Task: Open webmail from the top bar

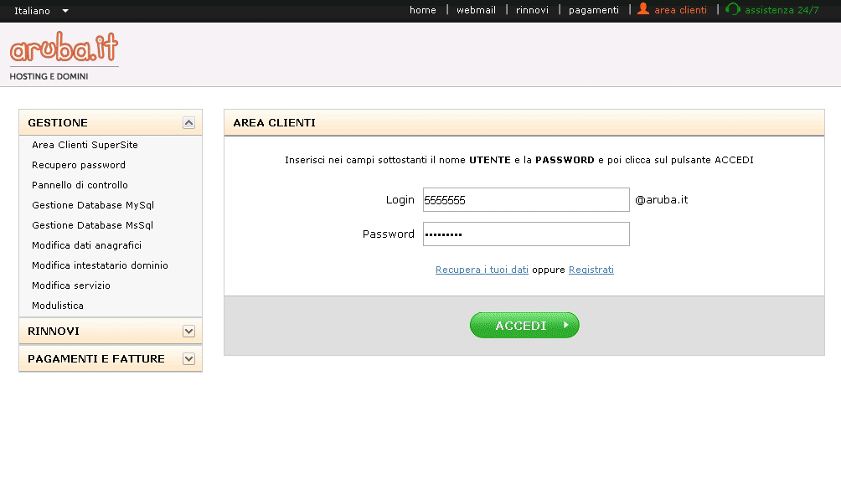Action: tap(477, 10)
